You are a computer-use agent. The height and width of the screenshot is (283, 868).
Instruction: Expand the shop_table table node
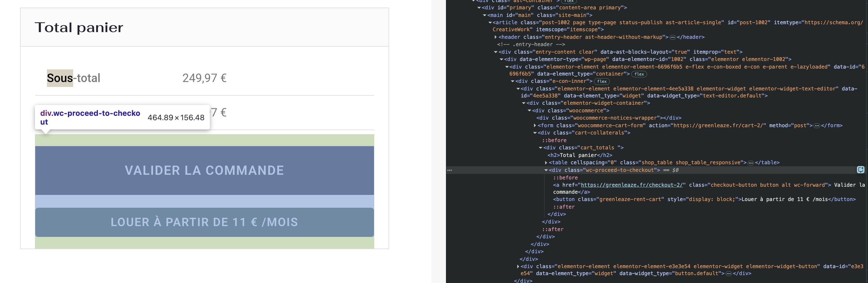546,163
